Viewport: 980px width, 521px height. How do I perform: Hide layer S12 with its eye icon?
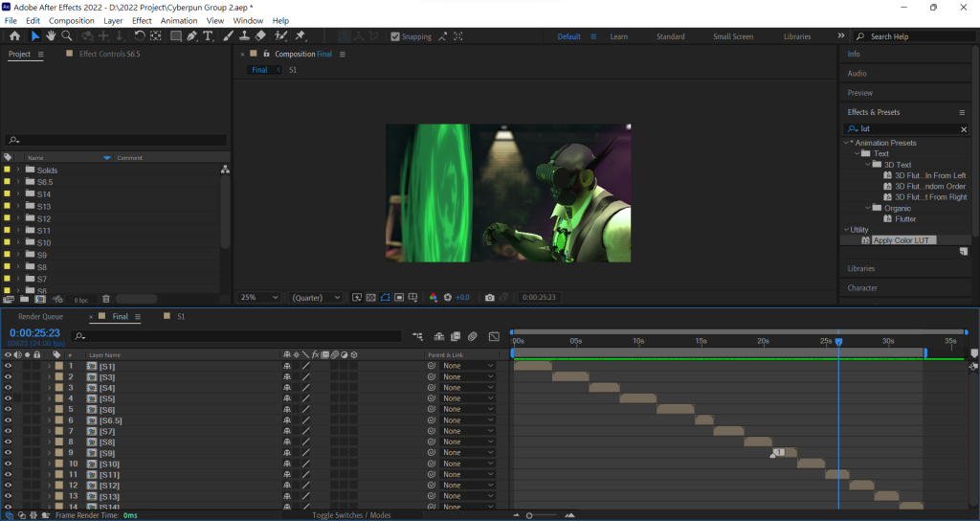coord(8,486)
